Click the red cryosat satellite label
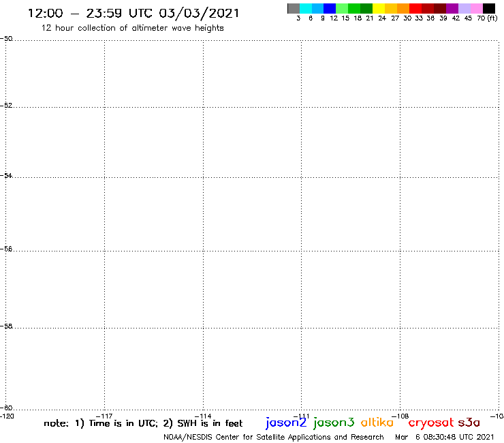The height and width of the screenshot is (443, 504). pyautogui.click(x=431, y=423)
